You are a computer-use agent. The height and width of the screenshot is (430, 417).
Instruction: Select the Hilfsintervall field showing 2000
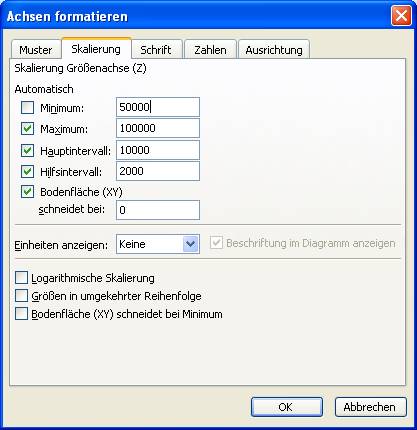pyautogui.click(x=158, y=171)
